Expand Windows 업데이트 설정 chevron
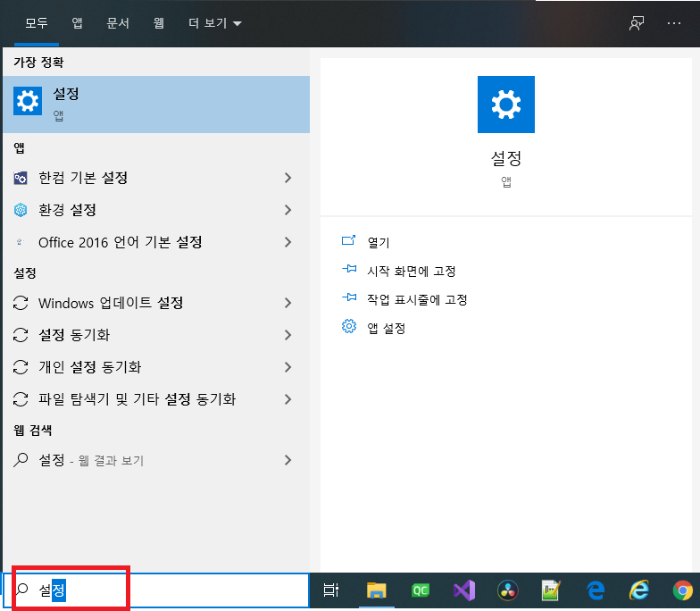The width and height of the screenshot is (700, 611). [287, 303]
